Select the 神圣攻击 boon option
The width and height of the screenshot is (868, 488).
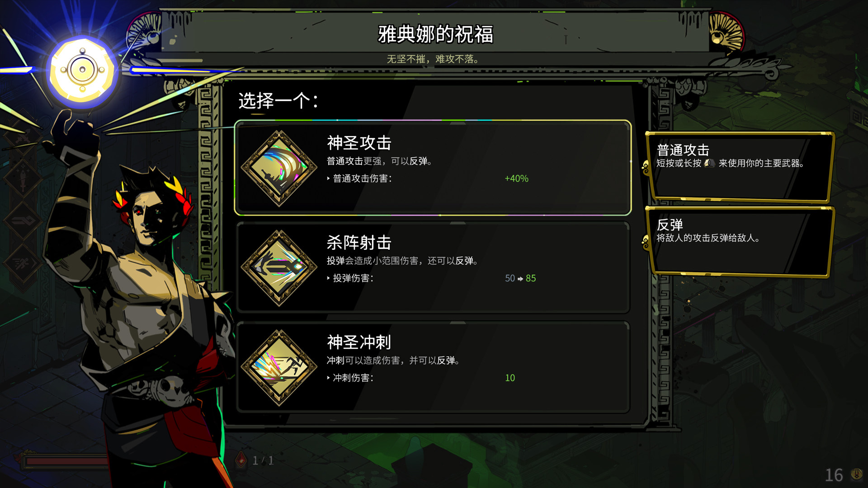point(433,168)
